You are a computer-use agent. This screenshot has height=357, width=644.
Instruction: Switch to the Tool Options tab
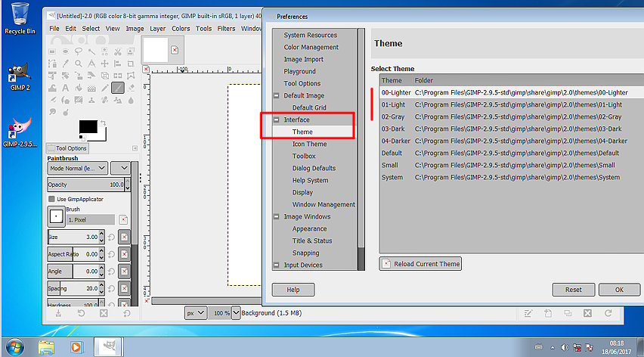point(67,148)
